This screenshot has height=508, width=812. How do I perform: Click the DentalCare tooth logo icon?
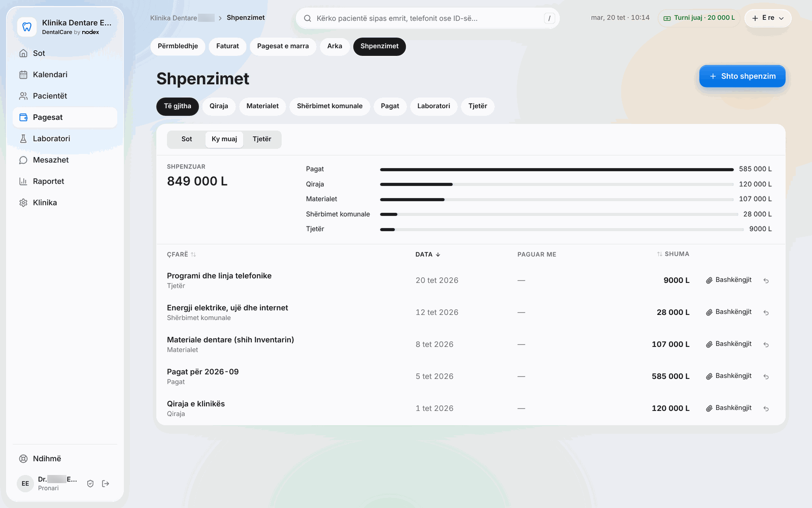point(27,27)
